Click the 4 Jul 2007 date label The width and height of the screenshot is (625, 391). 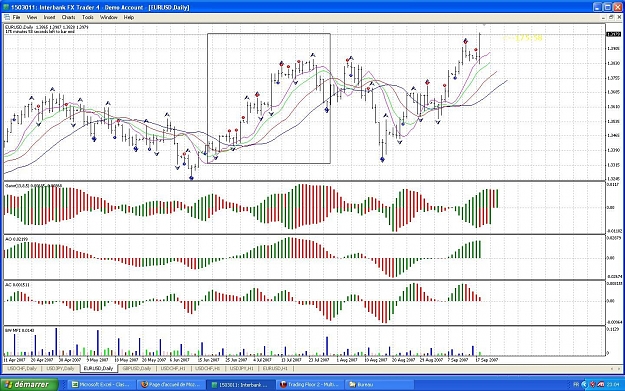(x=262, y=360)
